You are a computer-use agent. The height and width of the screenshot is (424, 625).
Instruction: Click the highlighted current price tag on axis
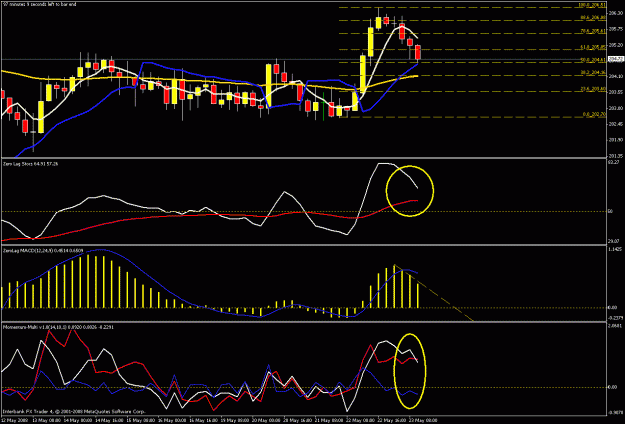click(x=616, y=59)
